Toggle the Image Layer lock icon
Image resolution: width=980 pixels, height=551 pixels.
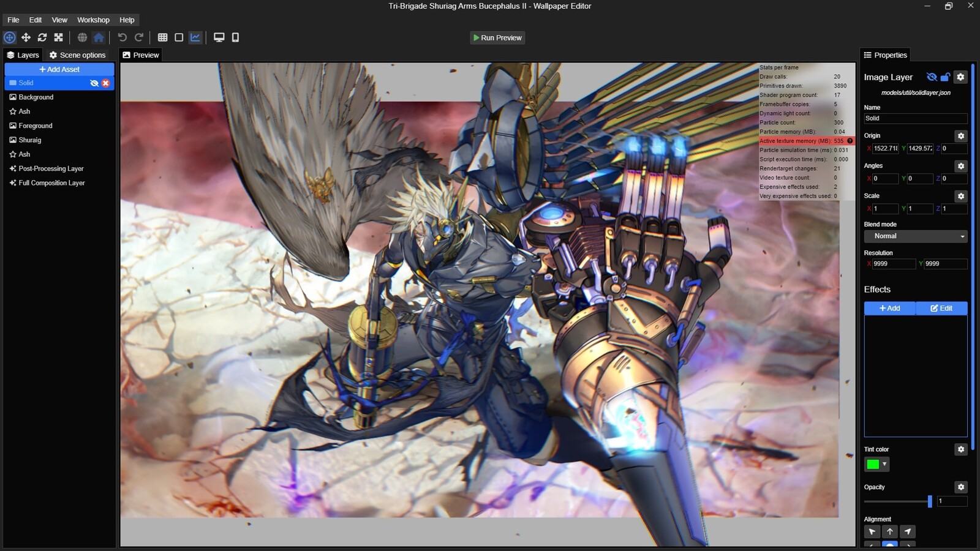click(945, 77)
